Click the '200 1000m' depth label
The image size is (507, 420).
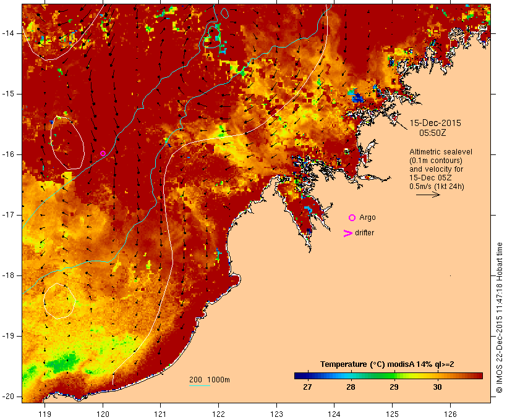210,380
